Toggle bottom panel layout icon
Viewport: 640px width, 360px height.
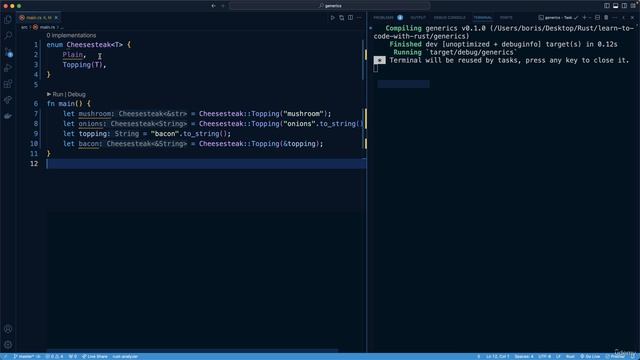click(616, 6)
